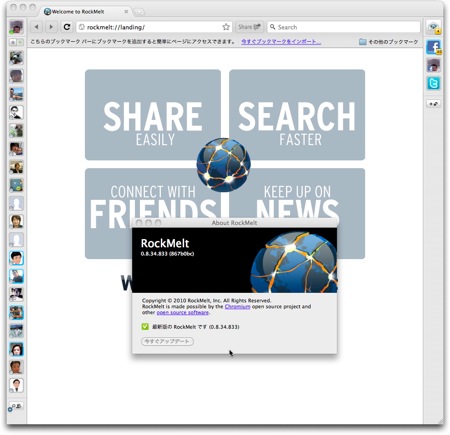The width and height of the screenshot is (450, 435).
Task: Select the seaside photo friend avatar
Action: [16, 94]
